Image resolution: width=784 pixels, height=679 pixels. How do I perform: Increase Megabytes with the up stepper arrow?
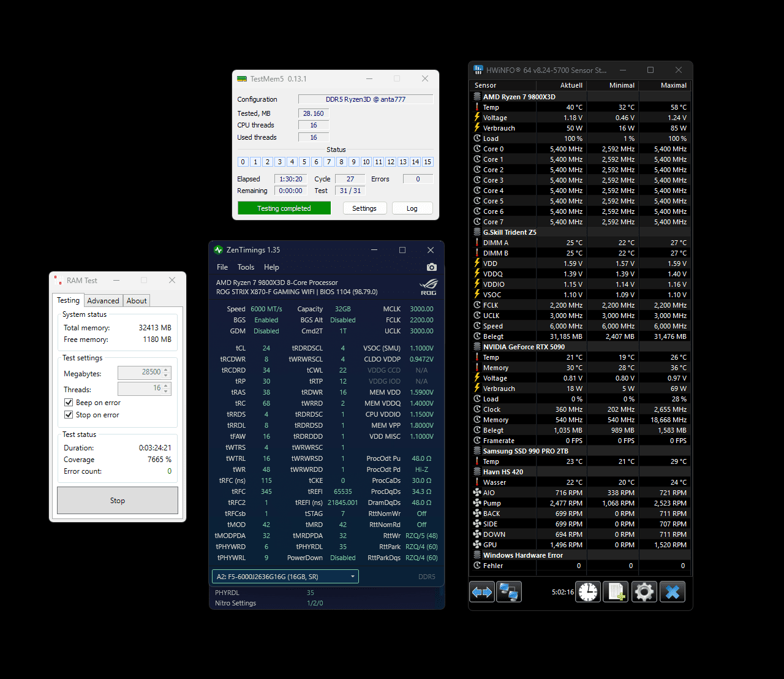[x=166, y=370]
